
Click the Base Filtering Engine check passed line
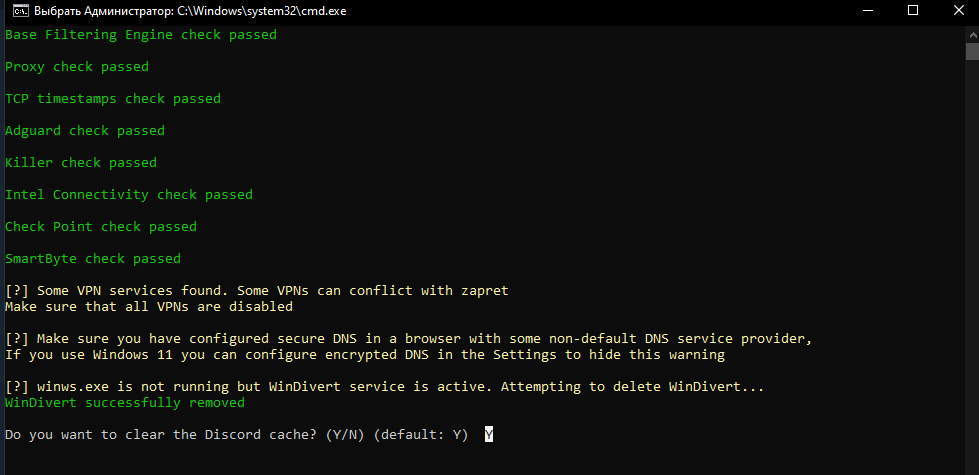point(140,35)
